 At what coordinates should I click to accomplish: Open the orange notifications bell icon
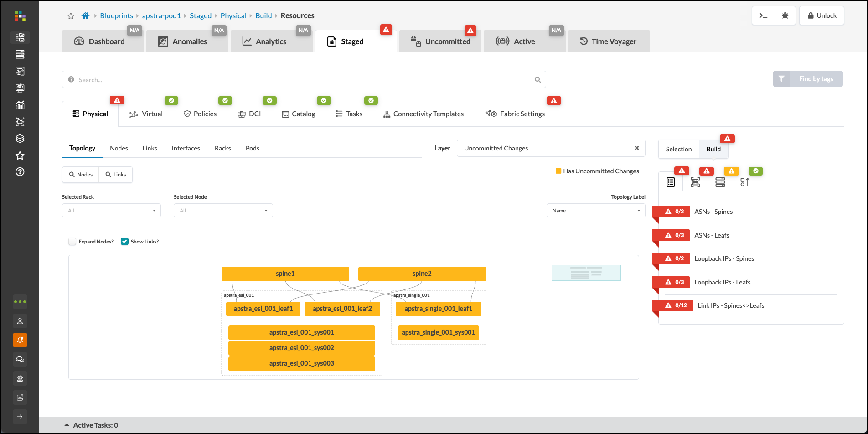(x=20, y=340)
